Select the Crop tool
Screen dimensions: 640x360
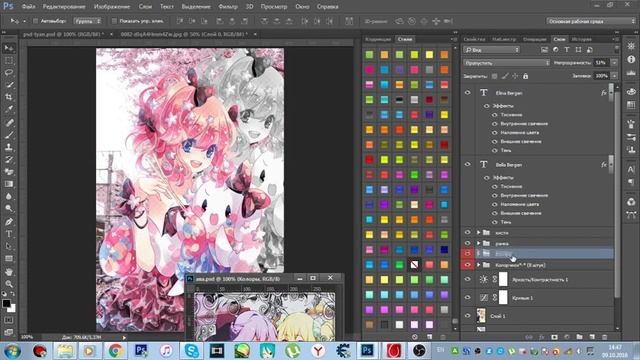click(9, 97)
